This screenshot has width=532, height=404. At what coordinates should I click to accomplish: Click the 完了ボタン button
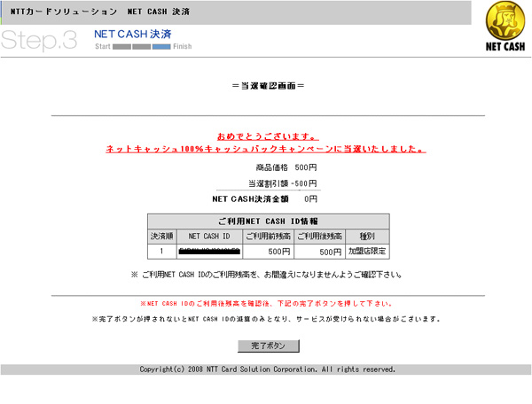(x=269, y=346)
